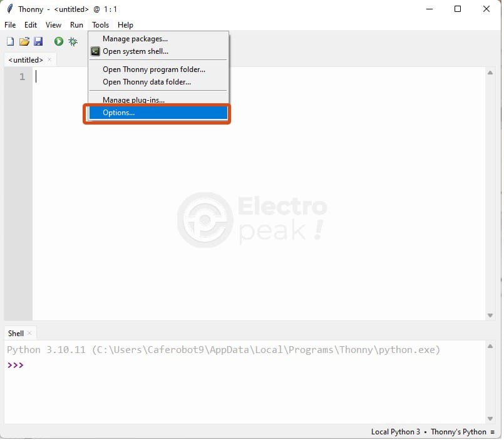The image size is (504, 440).
Task: Click the New file icon in toolbar
Action: tap(10, 42)
